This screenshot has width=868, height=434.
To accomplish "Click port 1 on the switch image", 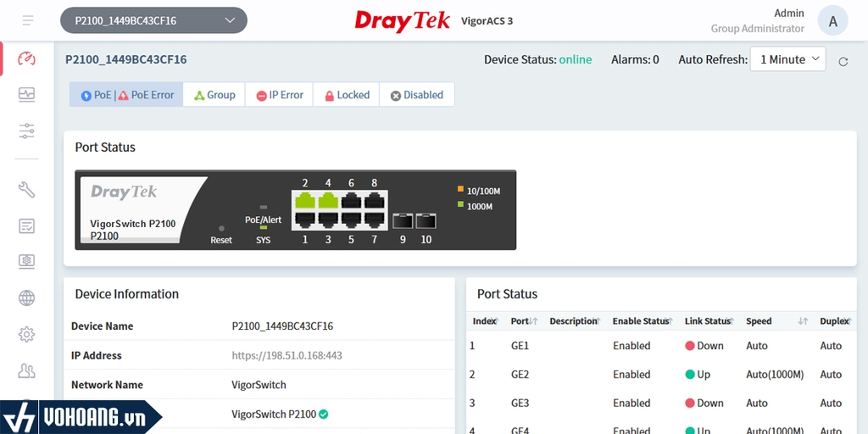I will click(x=305, y=220).
